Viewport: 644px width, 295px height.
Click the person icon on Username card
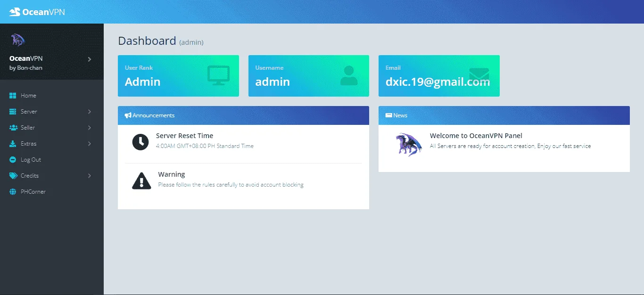349,75
